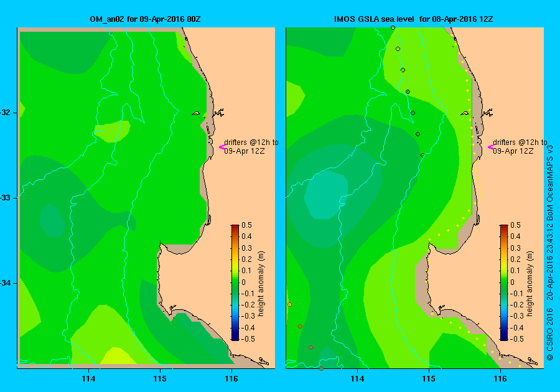
Task: Click the '-0.5' tick on IMOS GSLA colorbar
Action: (x=517, y=339)
